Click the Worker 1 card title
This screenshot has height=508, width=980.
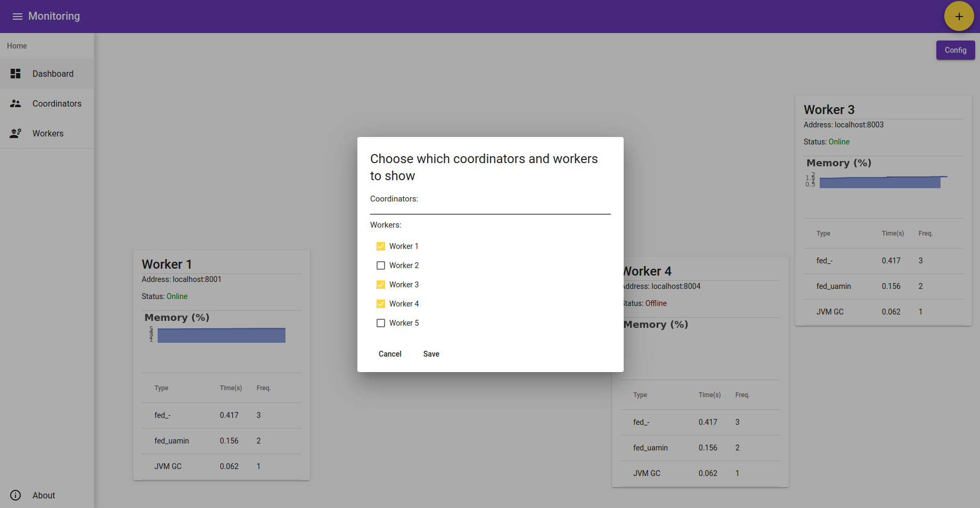(x=167, y=264)
